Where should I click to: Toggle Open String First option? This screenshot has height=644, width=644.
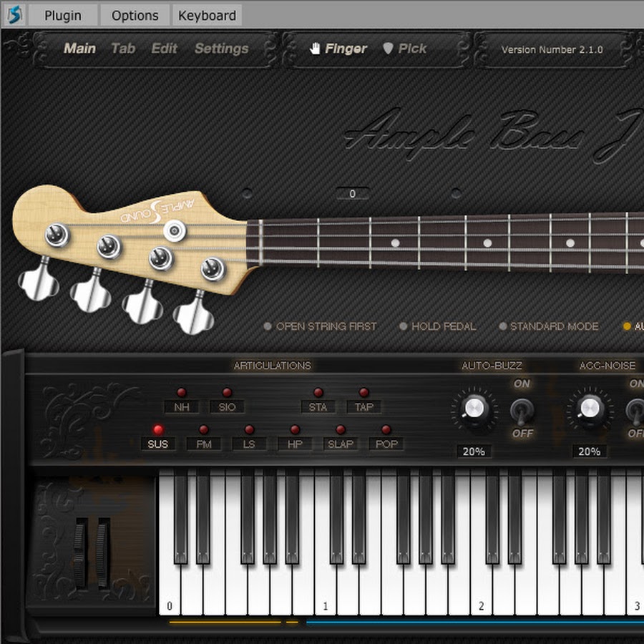(320, 326)
